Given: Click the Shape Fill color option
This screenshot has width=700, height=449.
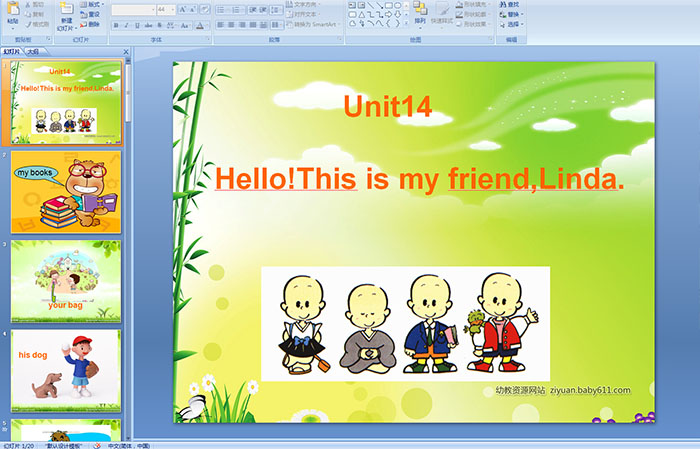Looking at the screenshot, I should [474, 4].
